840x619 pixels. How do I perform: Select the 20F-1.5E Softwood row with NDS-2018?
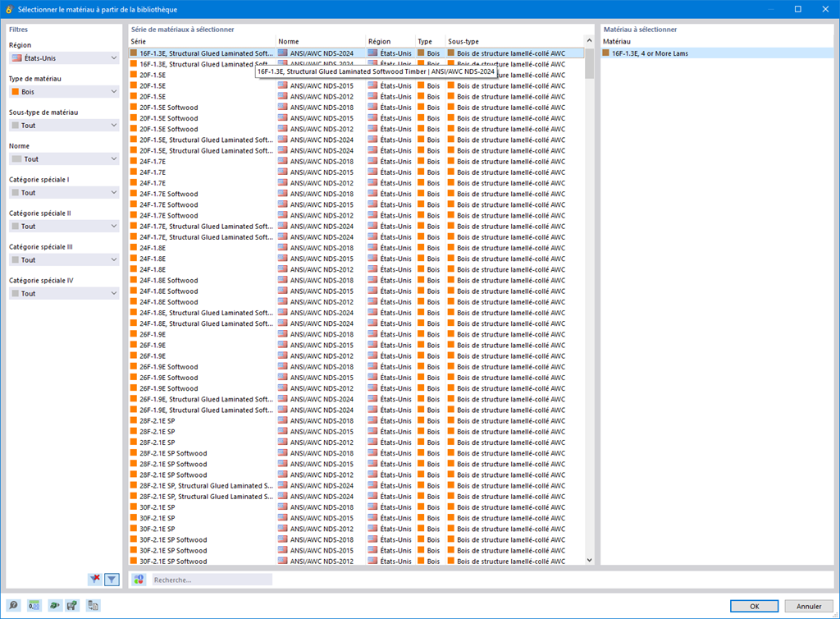coord(356,108)
